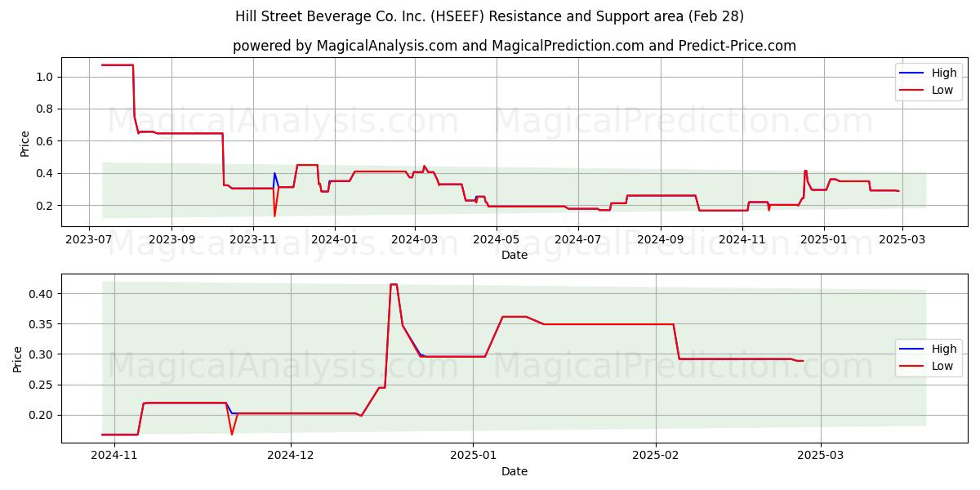Click the 2024-11 tick label on top chart
980x490 pixels.
(742, 240)
